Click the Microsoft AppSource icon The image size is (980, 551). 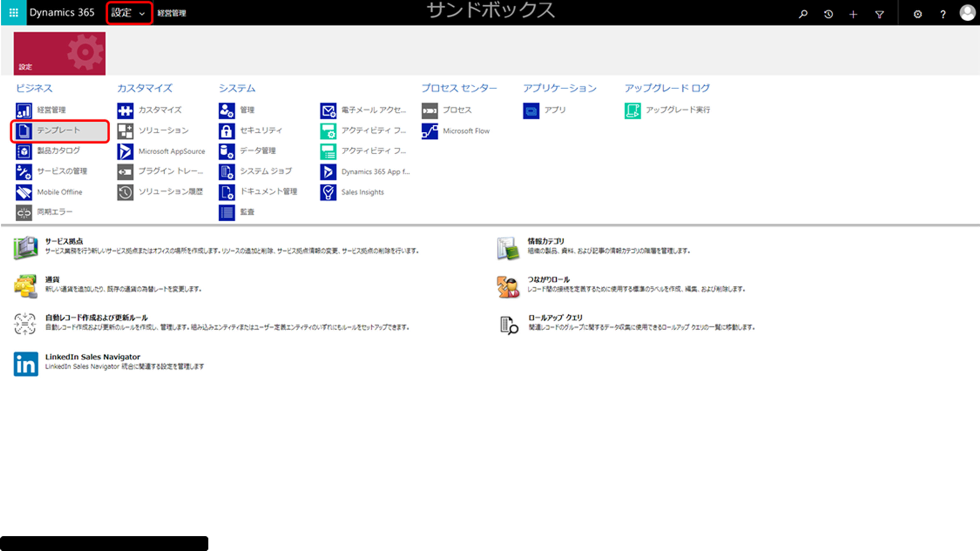[125, 151]
